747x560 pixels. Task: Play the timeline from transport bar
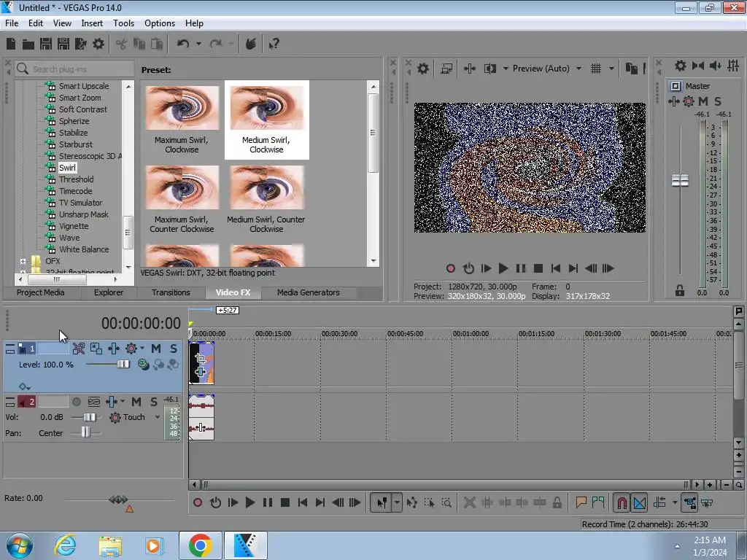coord(249,502)
